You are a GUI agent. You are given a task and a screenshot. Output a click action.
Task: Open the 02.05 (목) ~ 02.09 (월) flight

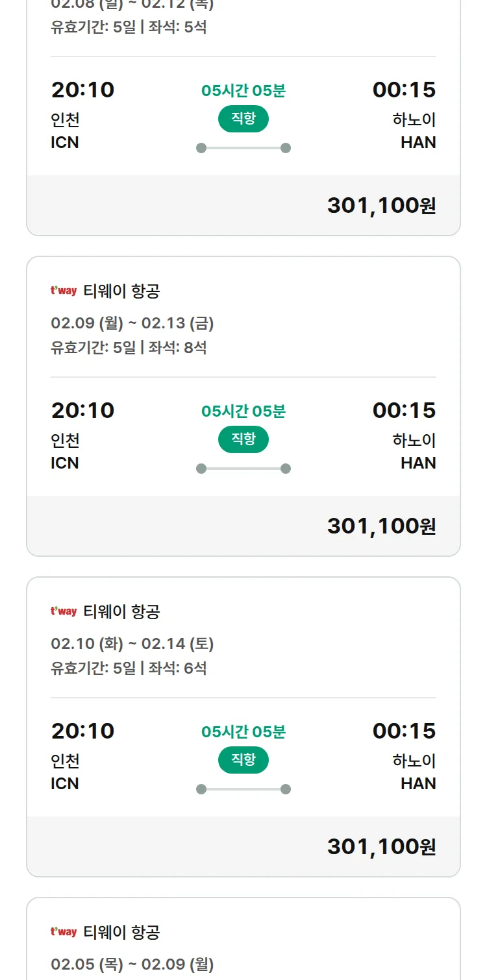(x=132, y=964)
